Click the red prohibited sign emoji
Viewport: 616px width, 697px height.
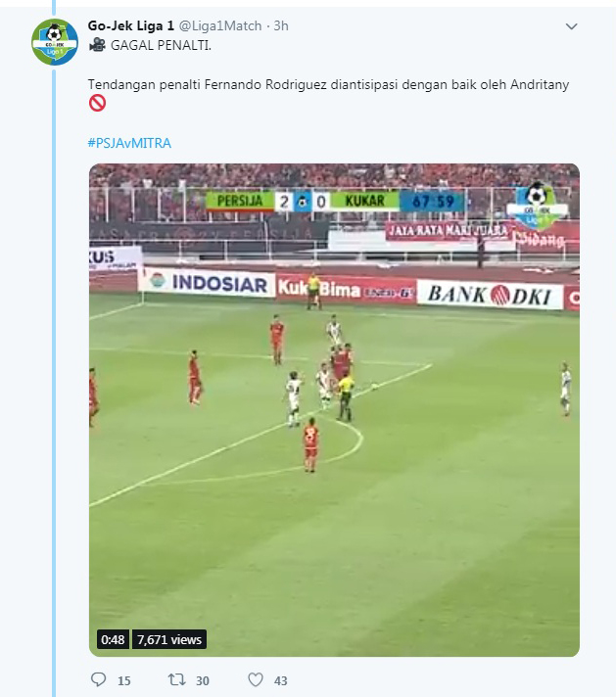click(97, 103)
